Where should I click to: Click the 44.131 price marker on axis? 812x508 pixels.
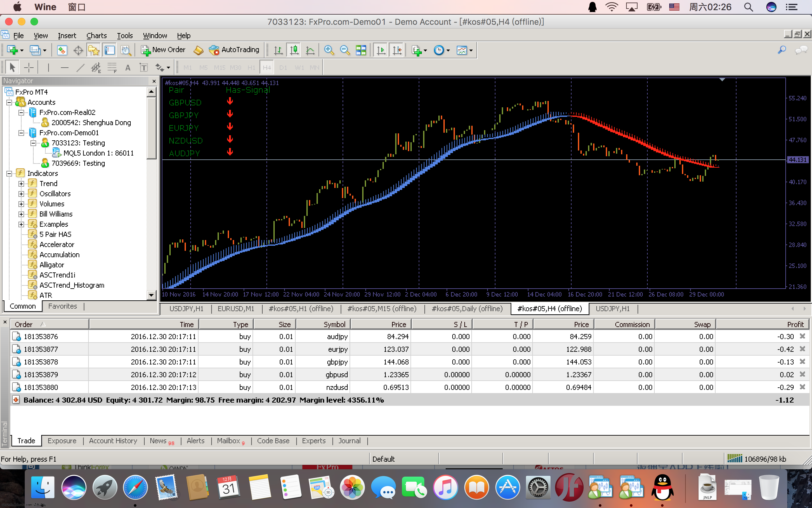(x=797, y=160)
